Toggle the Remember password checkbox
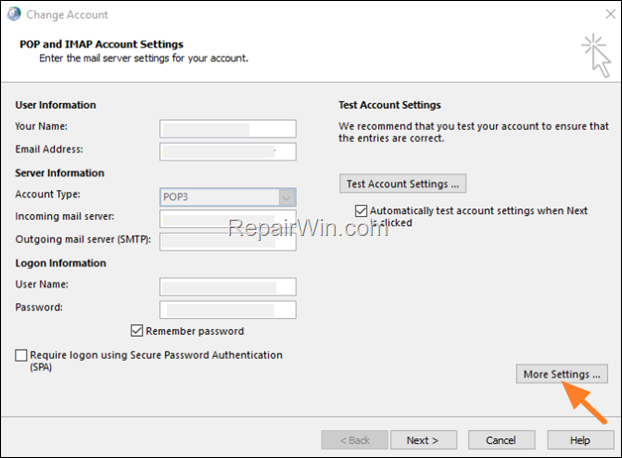The height and width of the screenshot is (458, 622). point(136,330)
